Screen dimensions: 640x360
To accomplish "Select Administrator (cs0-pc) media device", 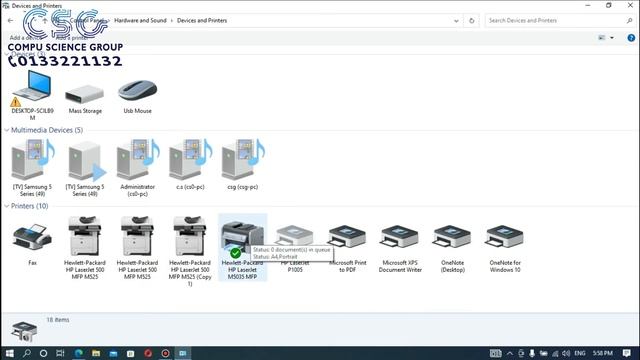I will [138, 168].
